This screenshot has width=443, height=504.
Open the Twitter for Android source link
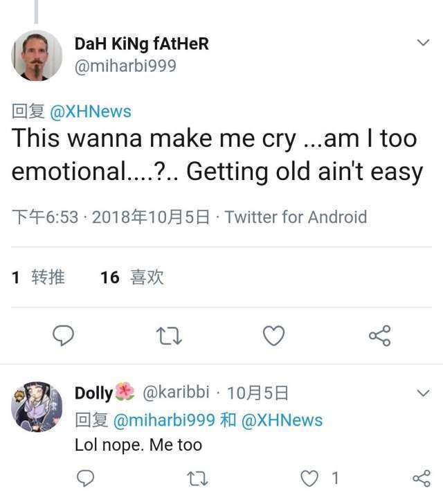pos(296,217)
